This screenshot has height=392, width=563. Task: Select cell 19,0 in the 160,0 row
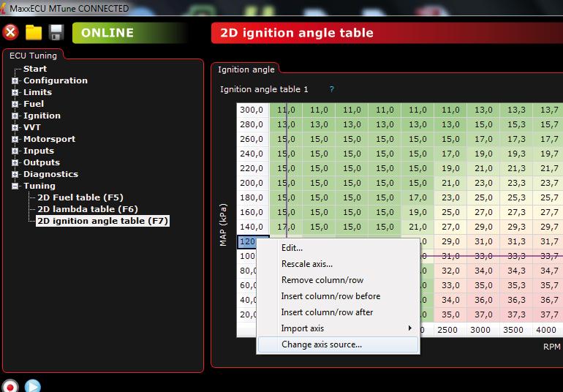click(417, 212)
